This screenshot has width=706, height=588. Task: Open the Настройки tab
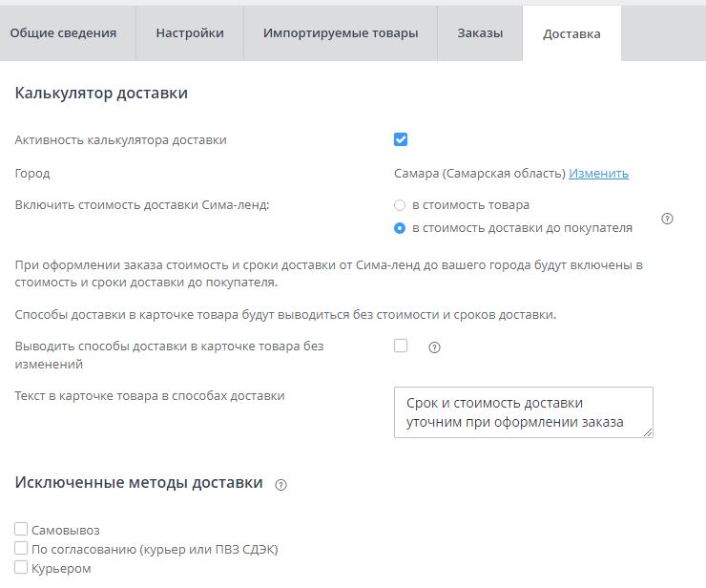(x=190, y=33)
